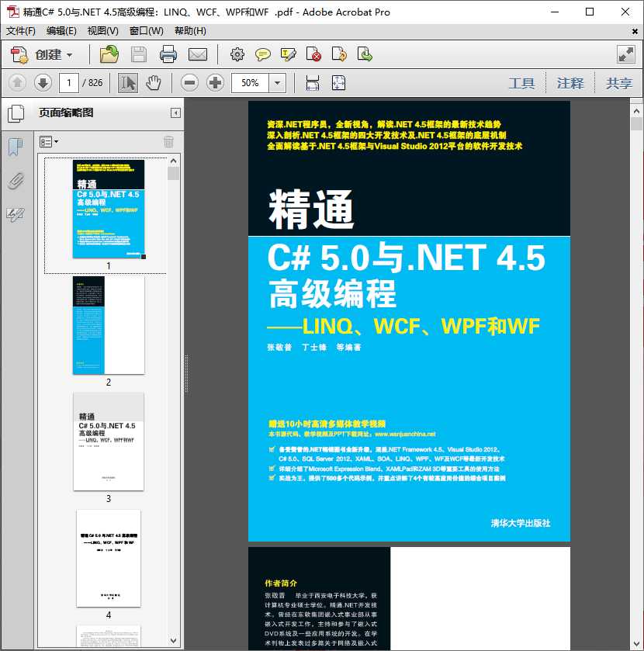The height and width of the screenshot is (651, 644).
Task: Open the Highlight Text tool
Action: 288,55
